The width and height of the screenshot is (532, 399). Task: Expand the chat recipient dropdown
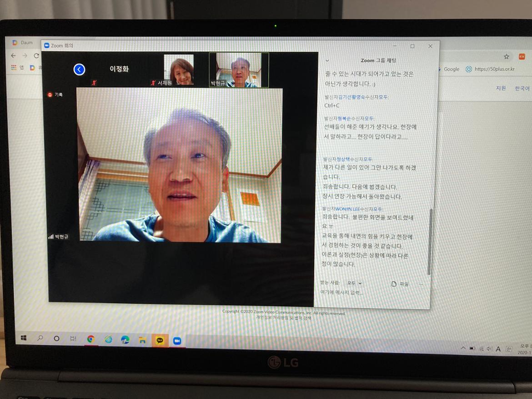click(x=354, y=283)
